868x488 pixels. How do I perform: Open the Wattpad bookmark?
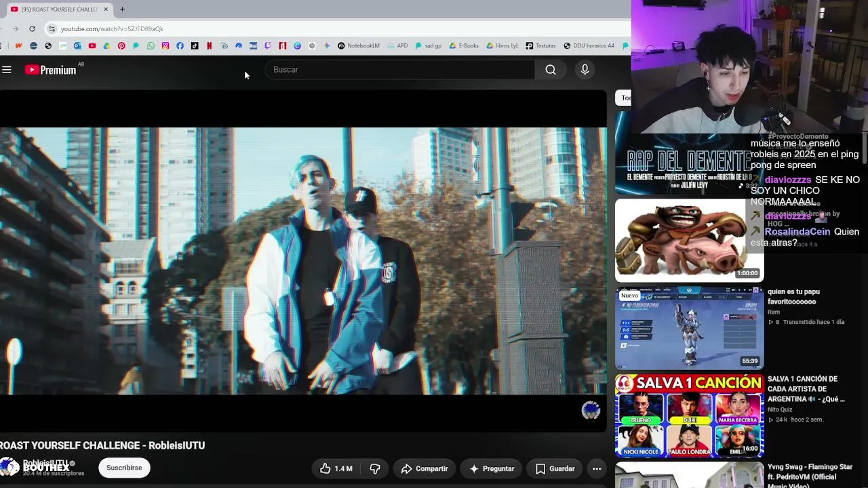pyautogui.click(x=18, y=46)
